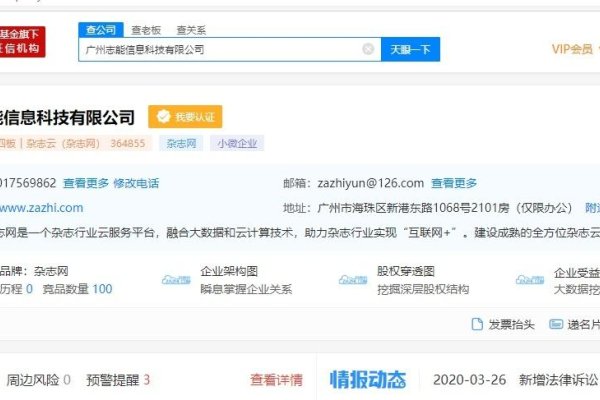Click the 小微企业 tag
Image resolution: width=600 pixels, height=400 pixels.
[x=237, y=144]
